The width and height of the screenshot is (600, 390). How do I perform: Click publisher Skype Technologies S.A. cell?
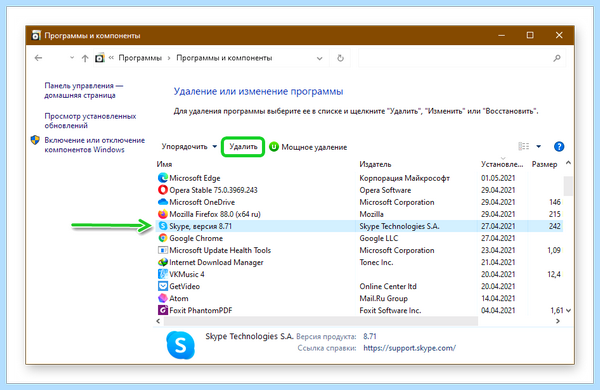pos(399,226)
